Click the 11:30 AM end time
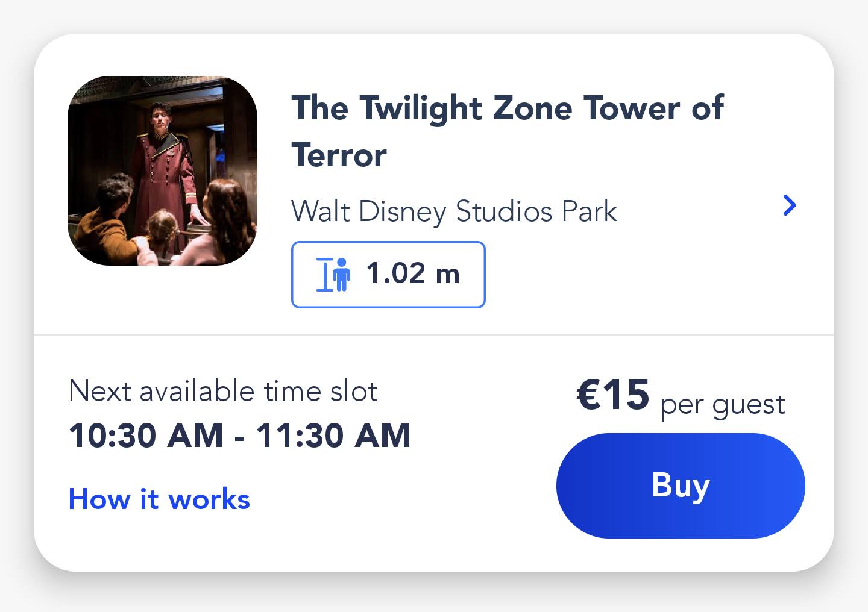The image size is (868, 612). click(x=333, y=436)
